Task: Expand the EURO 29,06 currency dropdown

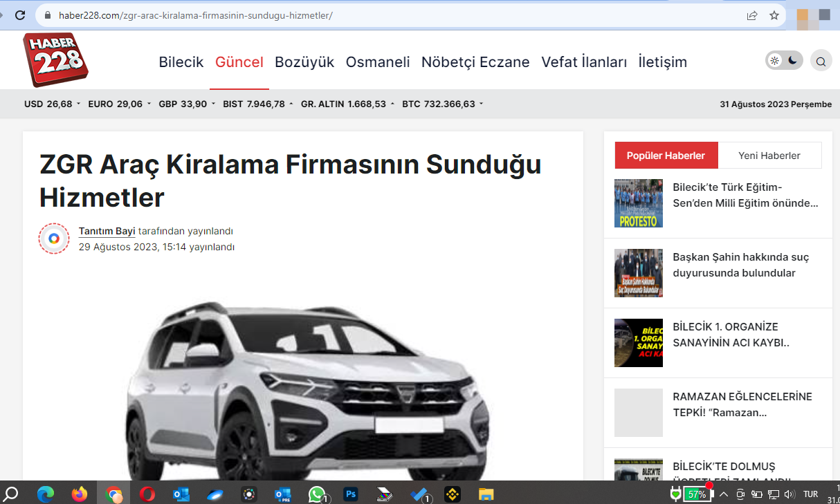Action: (120, 104)
